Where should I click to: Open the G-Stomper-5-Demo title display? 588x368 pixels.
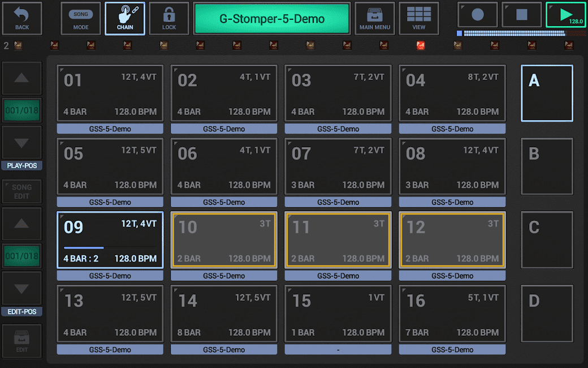coord(272,18)
